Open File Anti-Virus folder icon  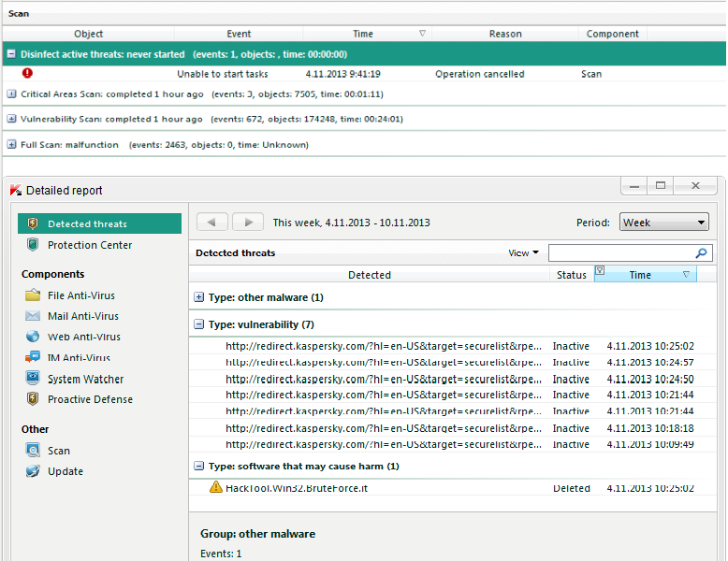click(x=33, y=295)
